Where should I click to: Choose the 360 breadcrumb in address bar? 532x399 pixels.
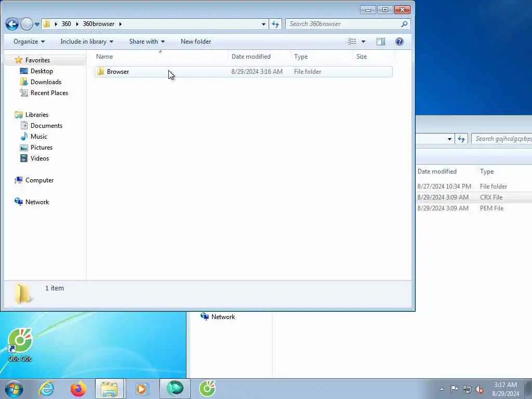click(x=66, y=24)
